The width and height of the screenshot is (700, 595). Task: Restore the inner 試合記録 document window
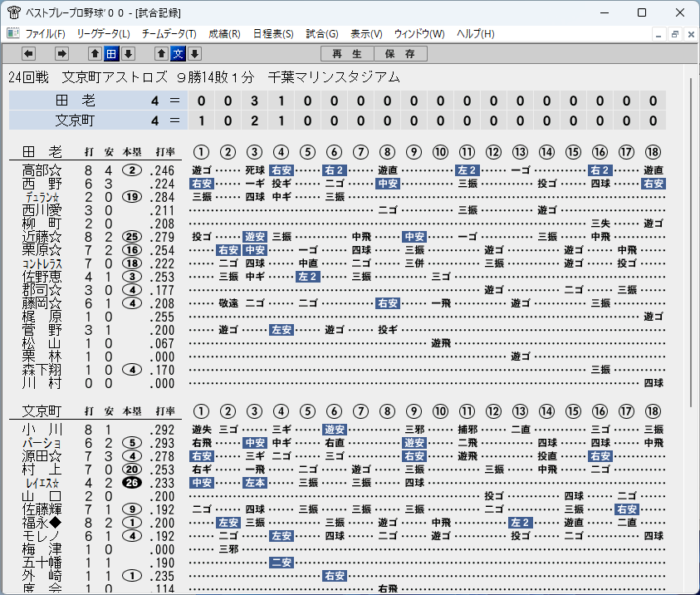[x=675, y=34]
